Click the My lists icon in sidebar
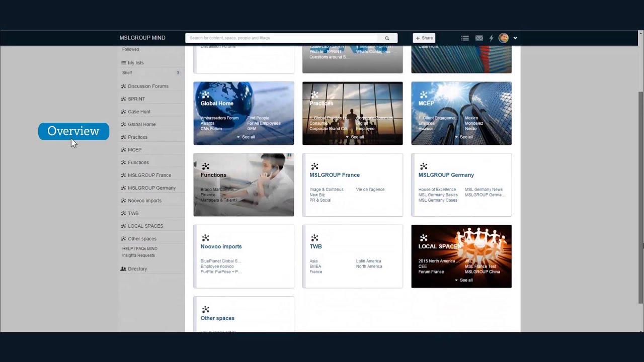 tap(123, 63)
